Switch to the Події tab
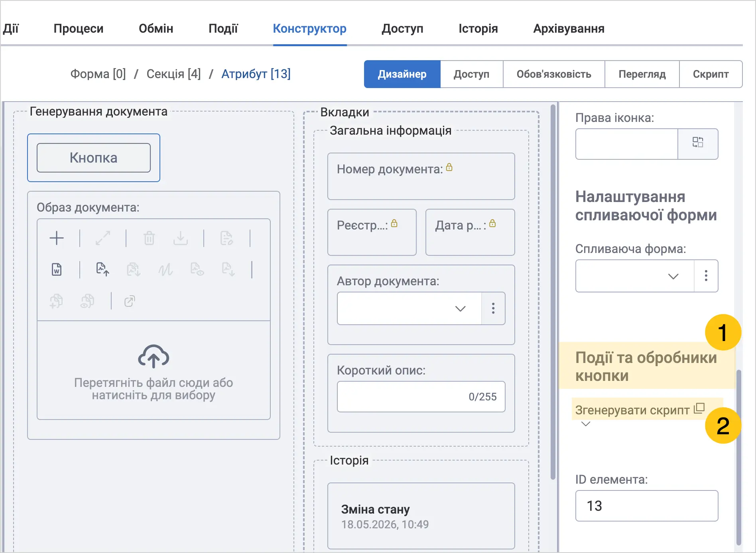The height and width of the screenshot is (553, 756). coord(223,29)
